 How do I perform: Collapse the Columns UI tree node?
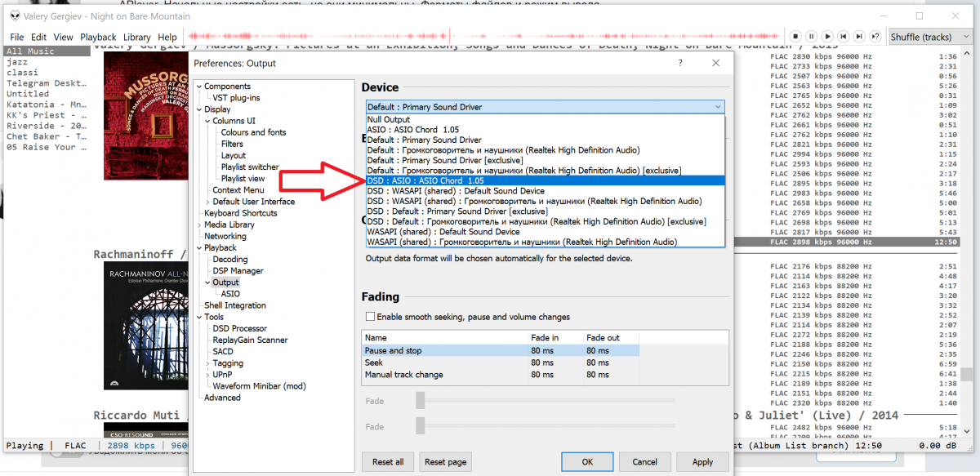(207, 121)
